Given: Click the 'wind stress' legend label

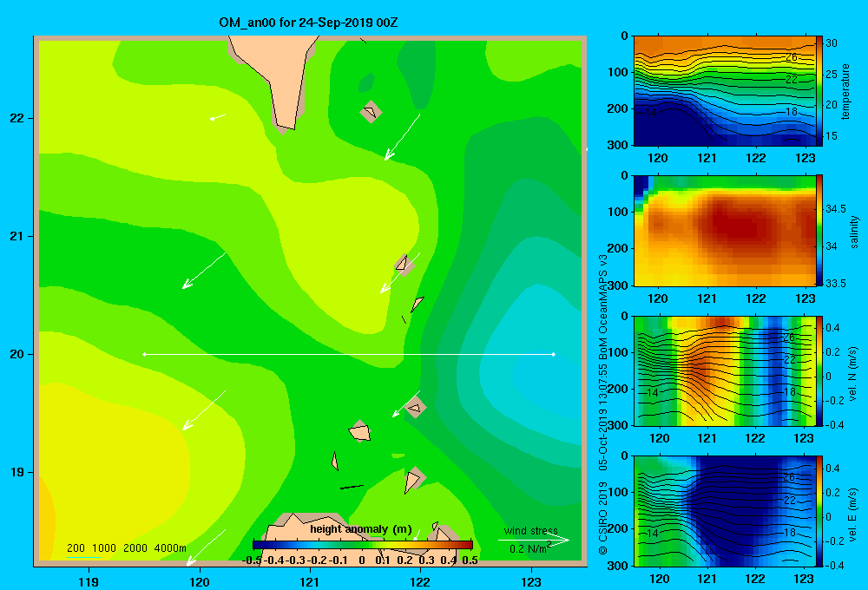Looking at the screenshot, I should [x=531, y=530].
